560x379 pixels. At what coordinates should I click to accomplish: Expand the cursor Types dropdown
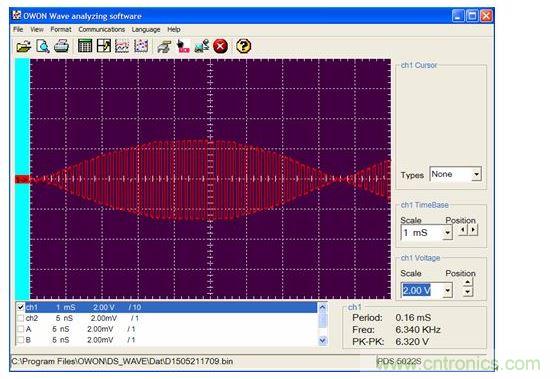tap(476, 174)
